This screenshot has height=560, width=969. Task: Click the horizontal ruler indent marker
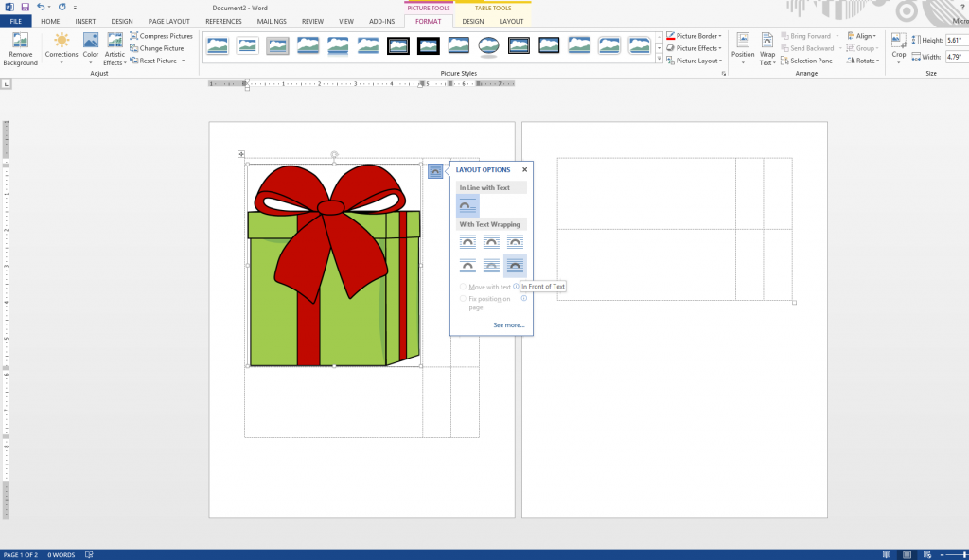[246, 83]
